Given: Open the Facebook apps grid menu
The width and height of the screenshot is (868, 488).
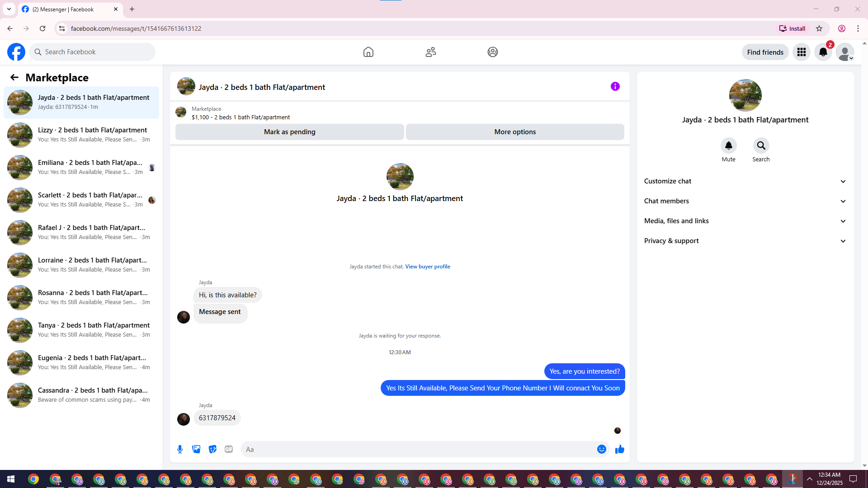Looking at the screenshot, I should (x=802, y=52).
